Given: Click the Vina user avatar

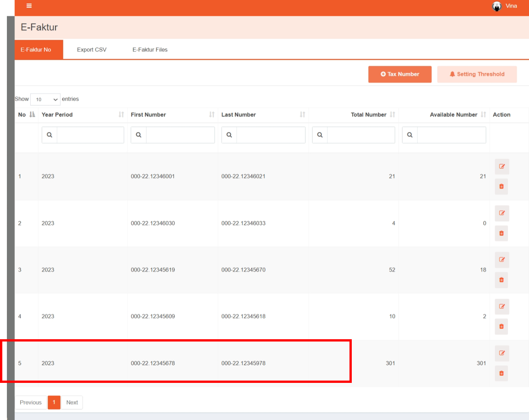Looking at the screenshot, I should coord(497,6).
